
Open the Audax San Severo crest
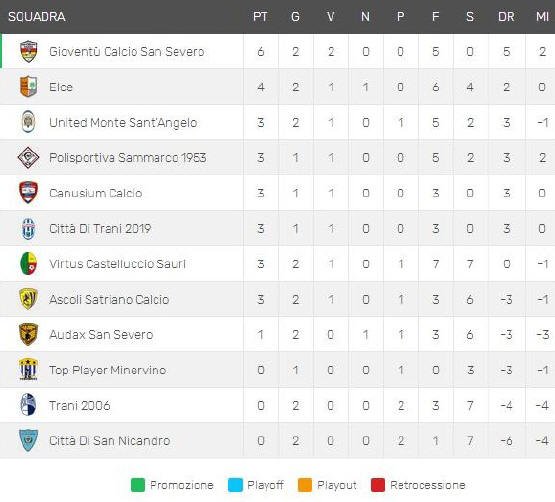[x=28, y=334]
